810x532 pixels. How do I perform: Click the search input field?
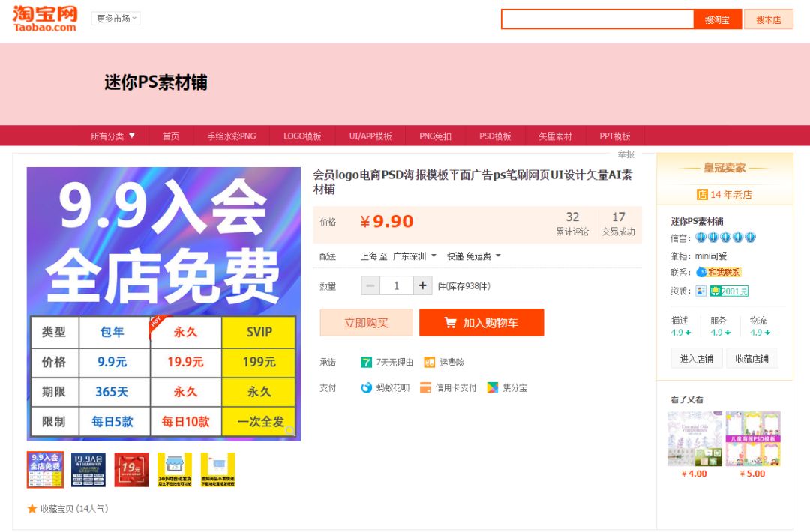tap(597, 19)
